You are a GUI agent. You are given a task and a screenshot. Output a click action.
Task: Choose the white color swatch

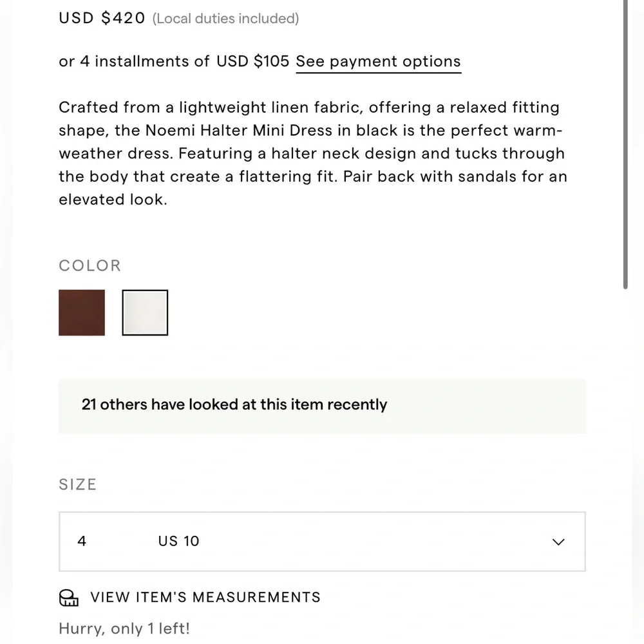point(145,312)
